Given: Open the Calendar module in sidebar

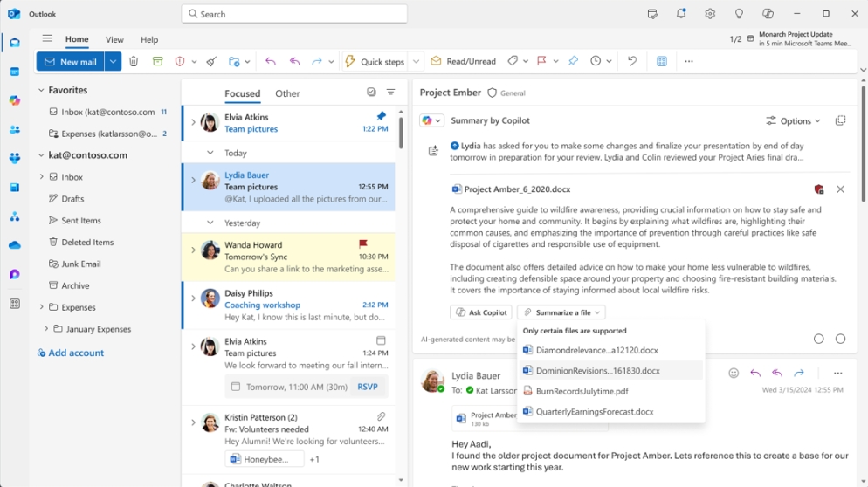Looking at the screenshot, I should coord(15,72).
